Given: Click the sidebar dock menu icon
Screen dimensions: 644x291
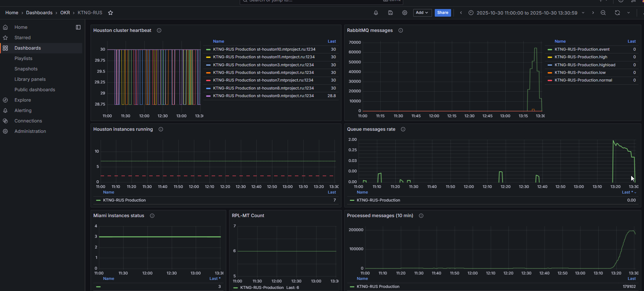Looking at the screenshot, I should [x=78, y=27].
